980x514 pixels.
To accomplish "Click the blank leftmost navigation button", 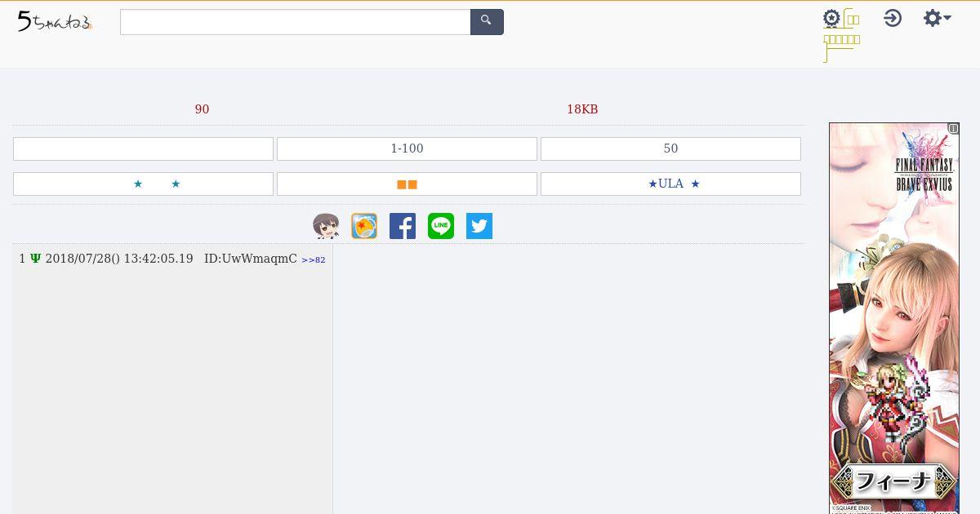I will pos(143,148).
